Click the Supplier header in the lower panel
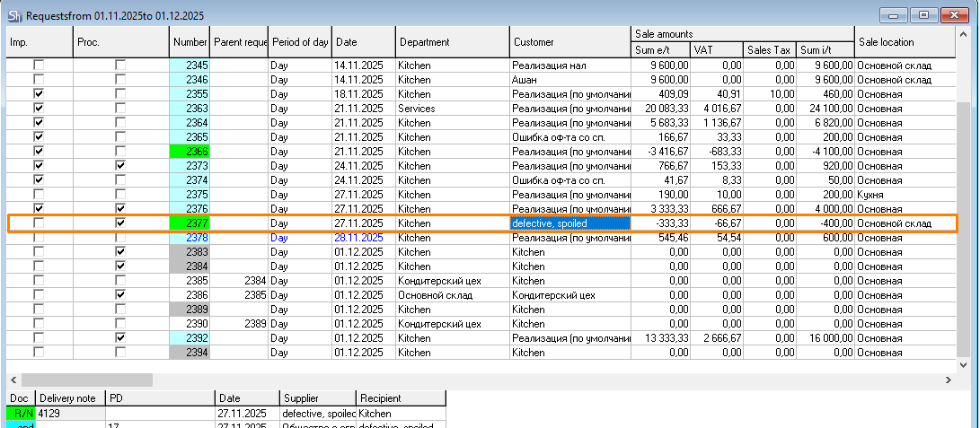This screenshot has width=980, height=428. [317, 397]
